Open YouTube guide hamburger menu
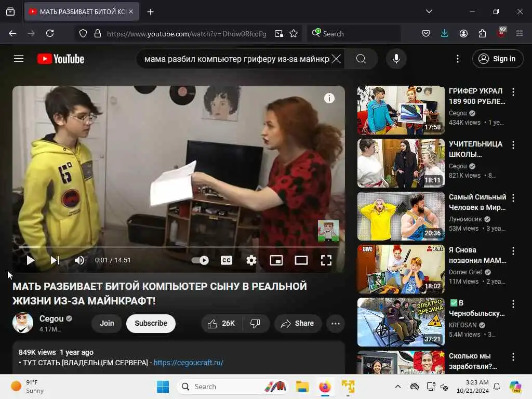This screenshot has width=532, height=399. [x=19, y=59]
